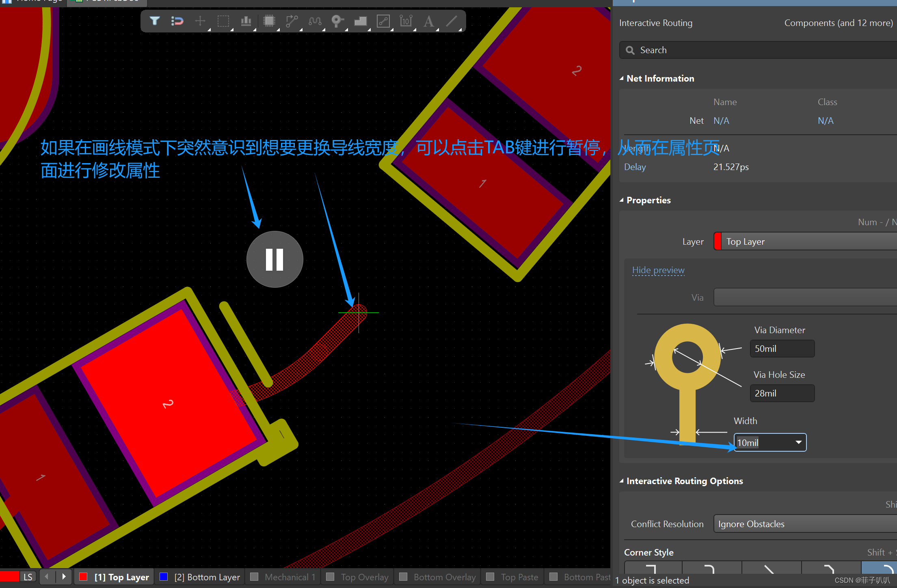Click the Hide preview link
Screen dimensions: 897x588
pyautogui.click(x=658, y=270)
